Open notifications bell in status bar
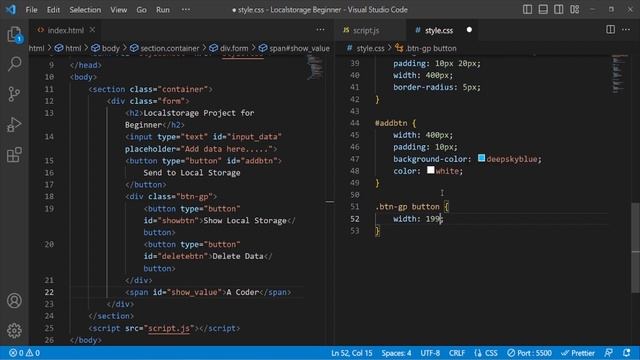The width and height of the screenshot is (640, 360). pos(627,353)
